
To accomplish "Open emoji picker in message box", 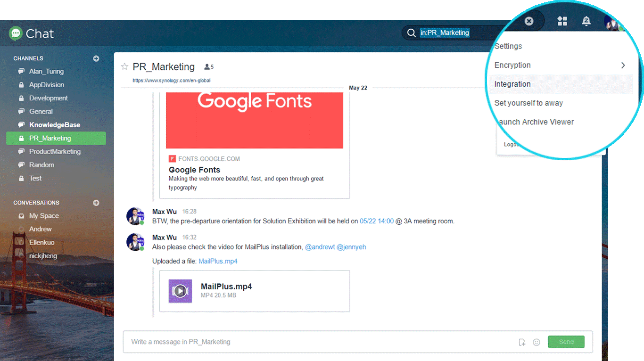I will pos(537,342).
